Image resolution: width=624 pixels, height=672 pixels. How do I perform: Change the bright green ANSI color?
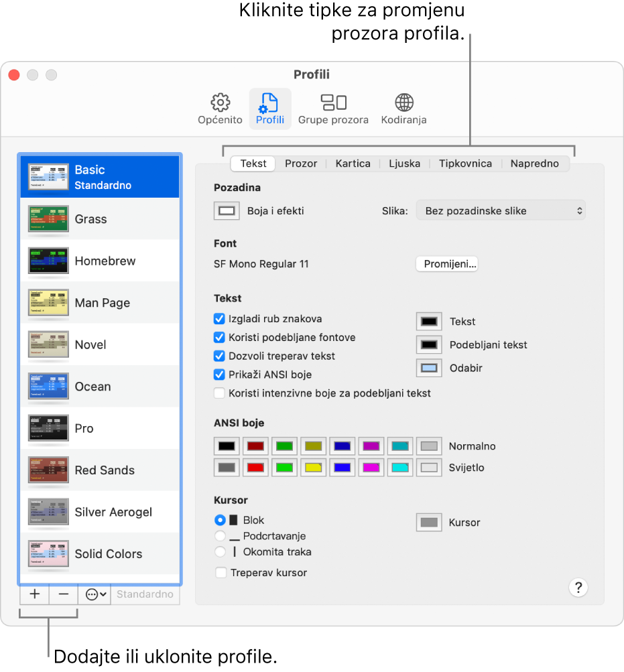point(284,468)
